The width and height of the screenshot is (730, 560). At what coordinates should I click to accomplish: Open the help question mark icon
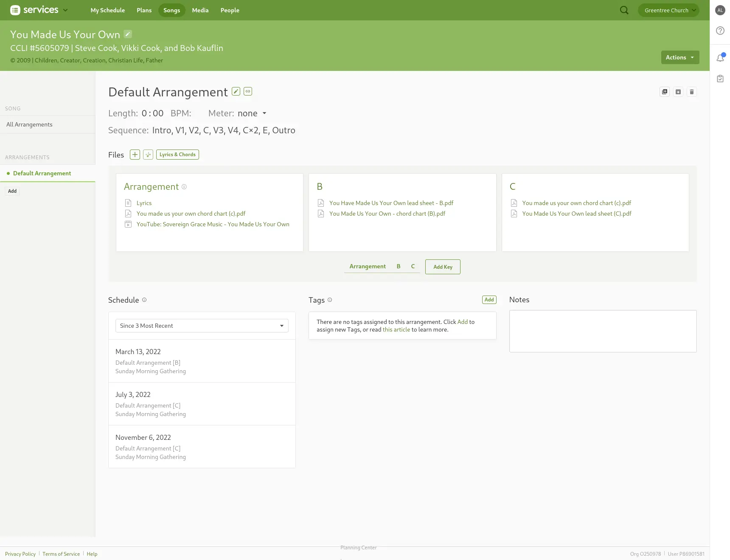click(720, 31)
